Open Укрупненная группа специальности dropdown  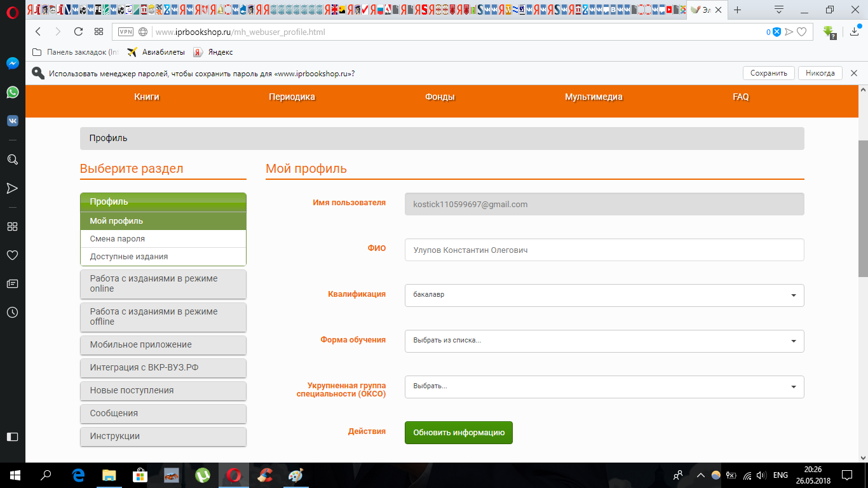(604, 386)
